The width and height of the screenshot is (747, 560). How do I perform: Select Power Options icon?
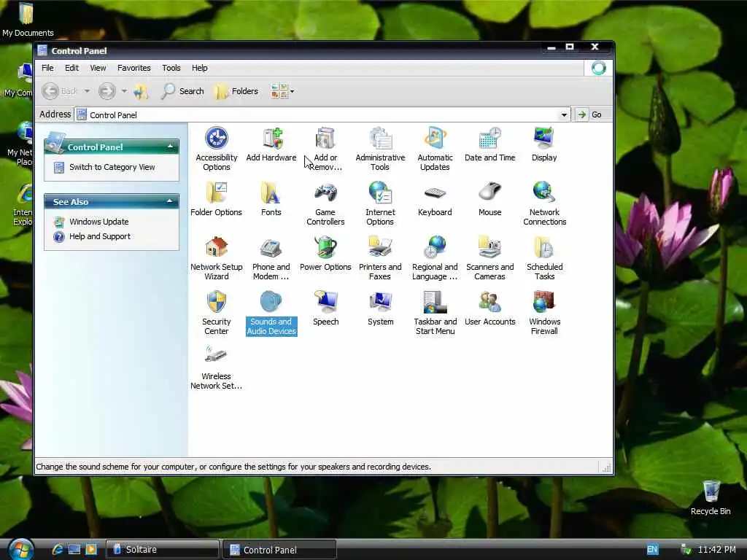click(x=325, y=254)
